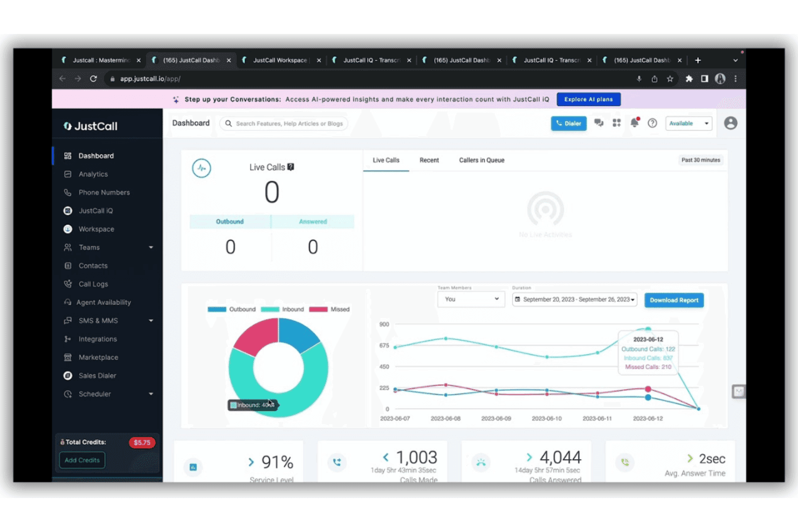Viewport: 798px width, 532px height.
Task: Open Analytics in the sidebar
Action: tap(93, 174)
